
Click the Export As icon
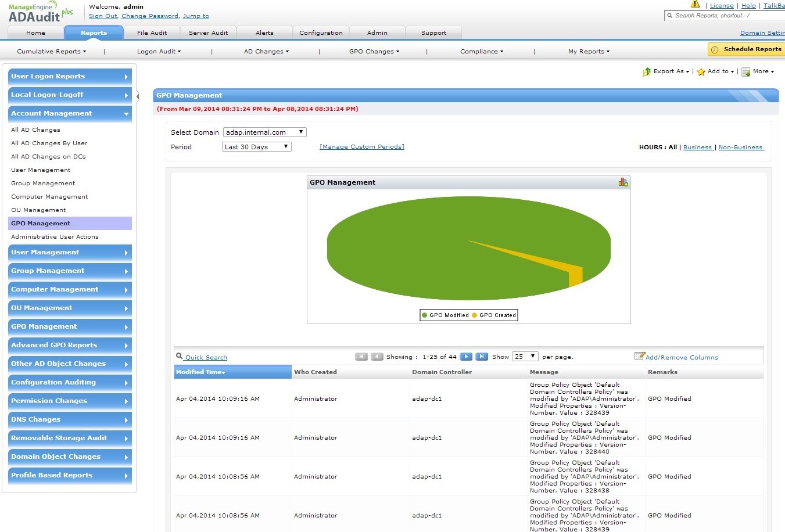[647, 71]
